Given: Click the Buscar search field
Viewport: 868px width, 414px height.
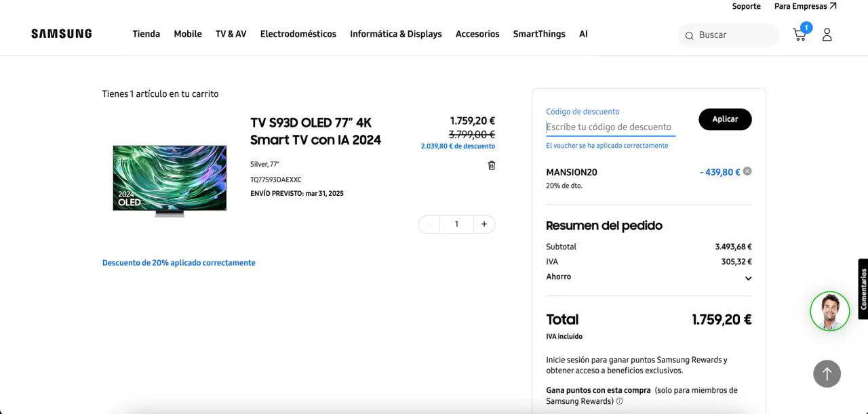Looking at the screenshot, I should (728, 35).
